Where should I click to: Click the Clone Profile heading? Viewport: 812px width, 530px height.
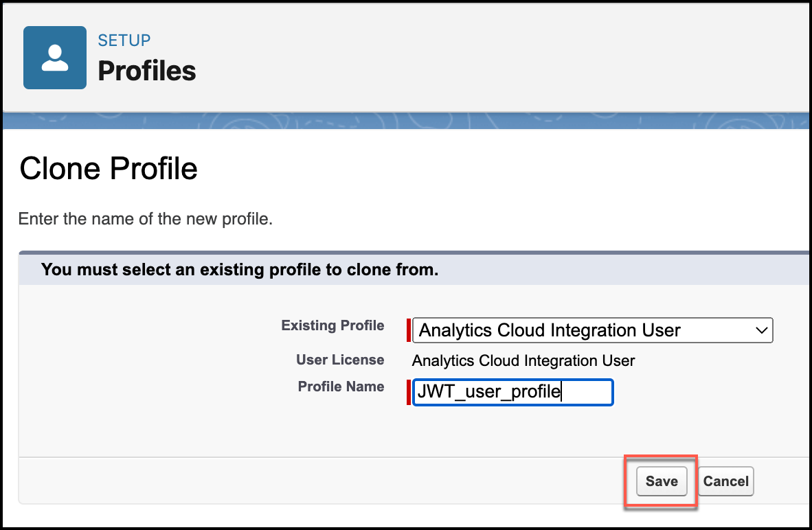(x=109, y=168)
